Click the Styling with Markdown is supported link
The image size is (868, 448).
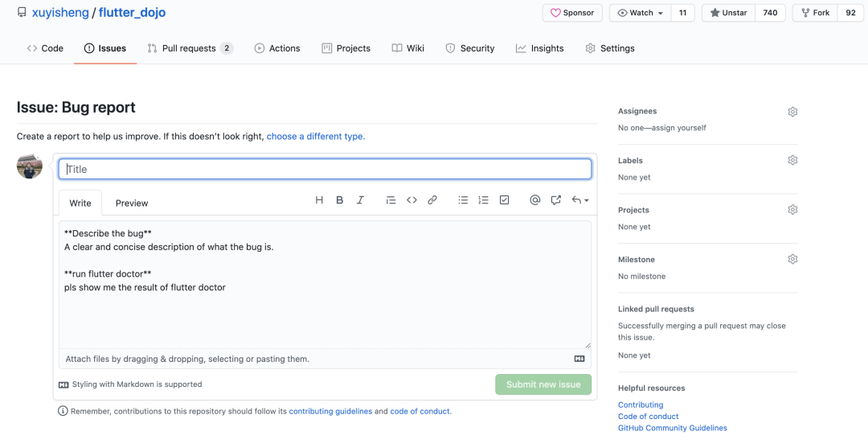pos(131,384)
